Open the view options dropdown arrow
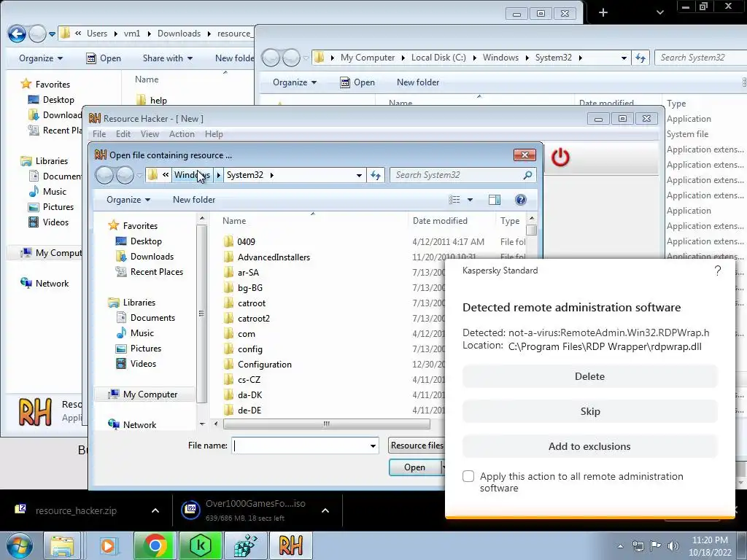The height and width of the screenshot is (560, 747). click(x=471, y=200)
